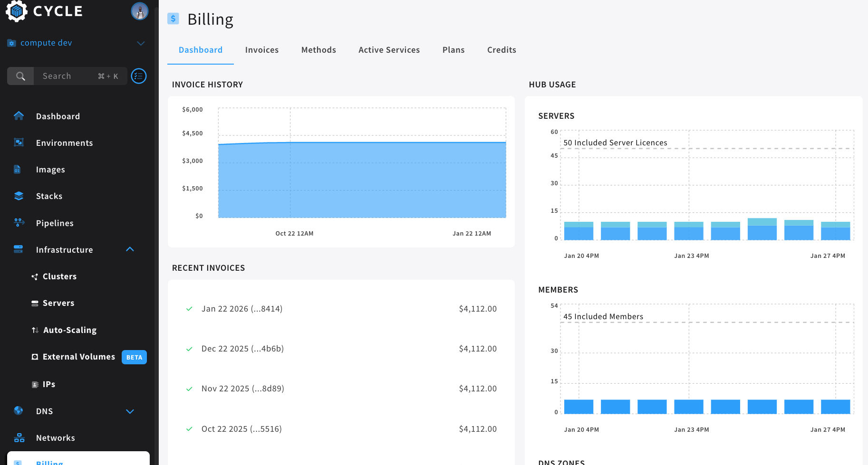This screenshot has width=868, height=465.
Task: Click the green checkmark on Jan 22 invoice
Action: point(189,308)
